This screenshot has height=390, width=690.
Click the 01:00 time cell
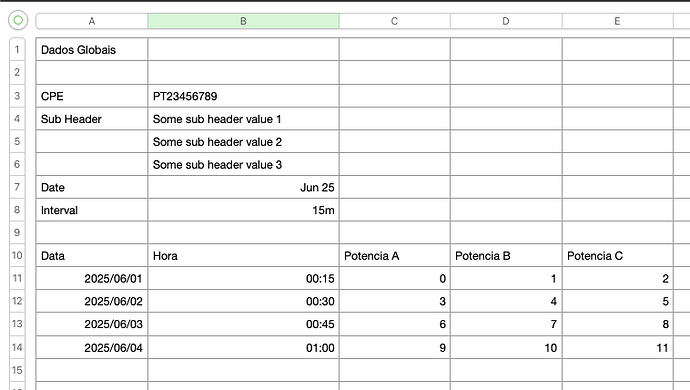click(243, 347)
